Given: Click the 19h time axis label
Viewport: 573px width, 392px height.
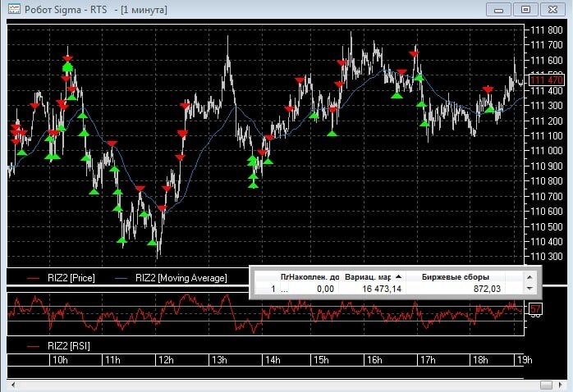Looking at the screenshot, I should click(x=525, y=360).
